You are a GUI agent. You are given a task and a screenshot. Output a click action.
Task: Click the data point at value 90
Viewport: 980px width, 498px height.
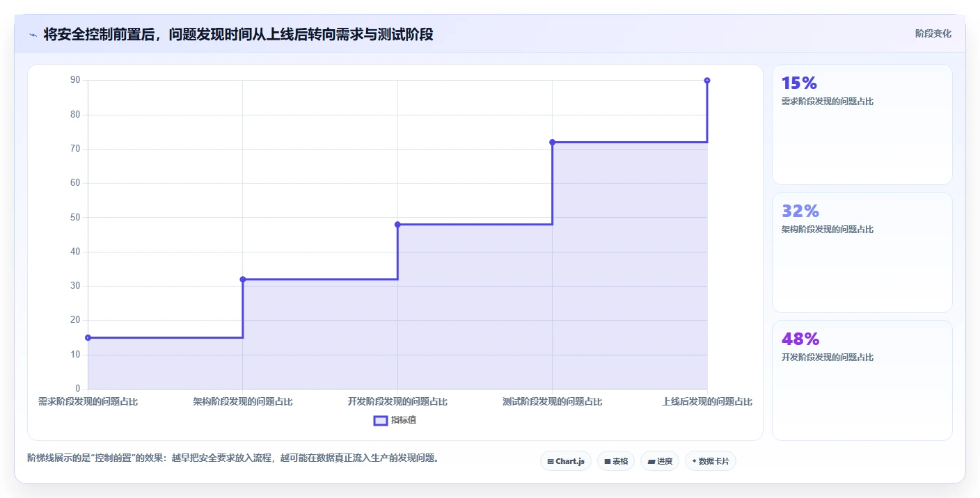tap(707, 81)
